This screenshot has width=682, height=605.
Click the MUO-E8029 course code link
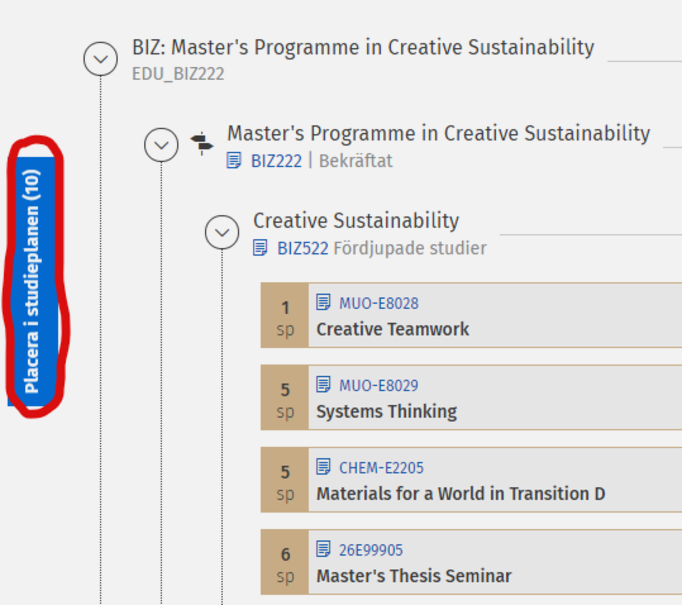pyautogui.click(x=378, y=386)
